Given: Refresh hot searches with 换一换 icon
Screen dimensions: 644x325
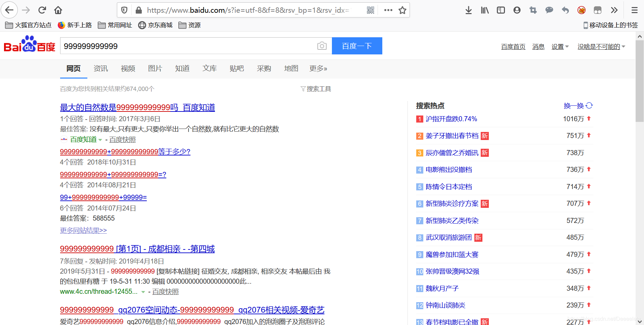Looking at the screenshot, I should click(x=589, y=106).
